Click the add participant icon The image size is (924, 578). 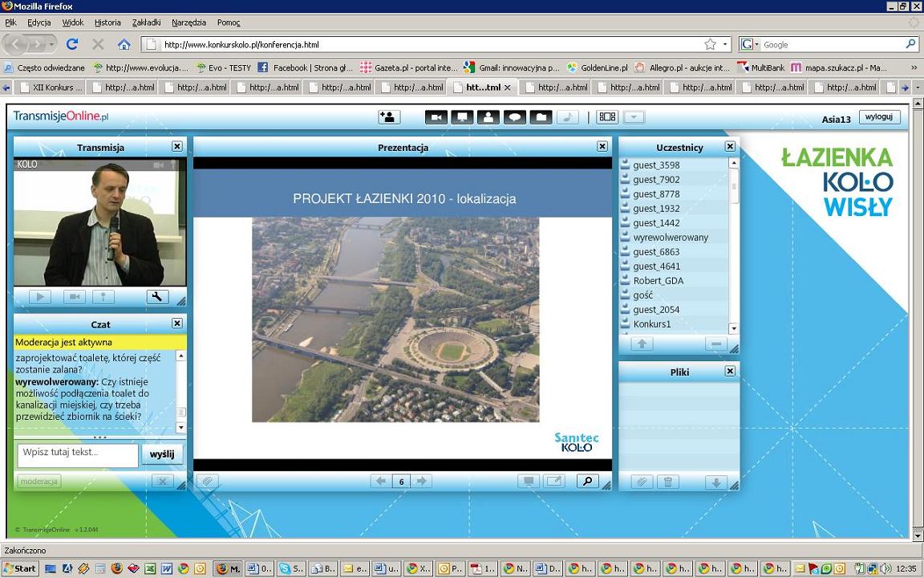click(389, 116)
